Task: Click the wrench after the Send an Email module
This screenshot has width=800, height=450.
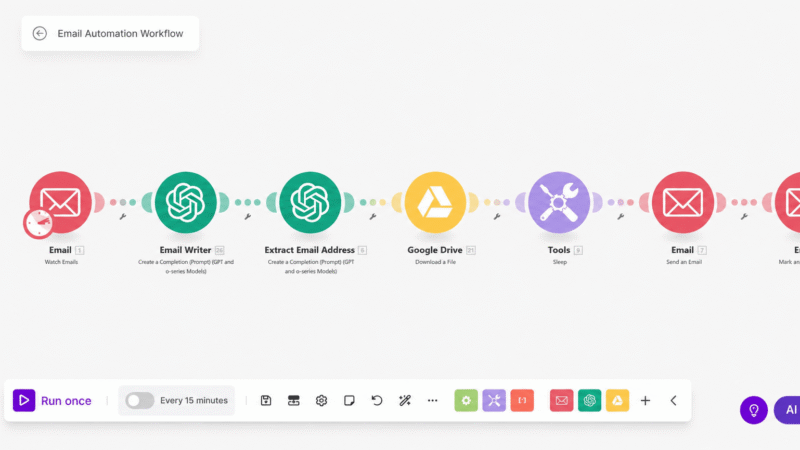Action: 744,217
